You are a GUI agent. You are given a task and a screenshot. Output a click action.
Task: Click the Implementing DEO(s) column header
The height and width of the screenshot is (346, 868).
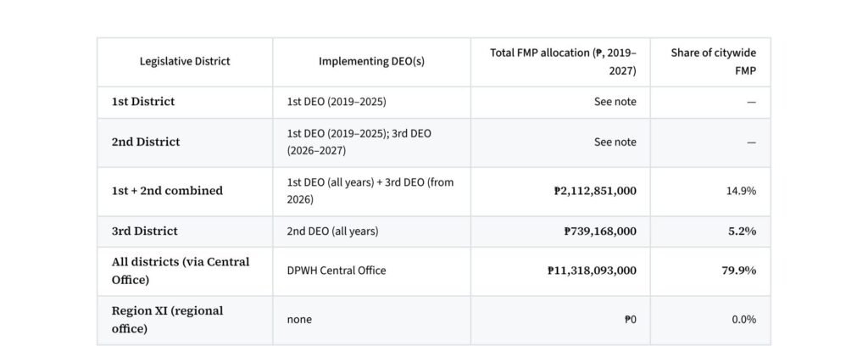coord(371,61)
